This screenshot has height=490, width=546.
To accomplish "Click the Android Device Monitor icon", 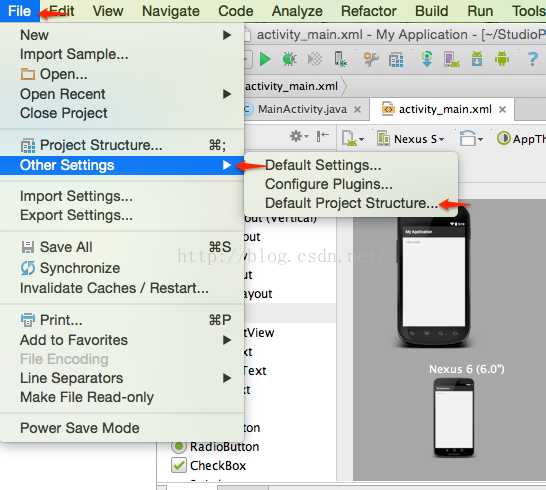I will pos(502,59).
